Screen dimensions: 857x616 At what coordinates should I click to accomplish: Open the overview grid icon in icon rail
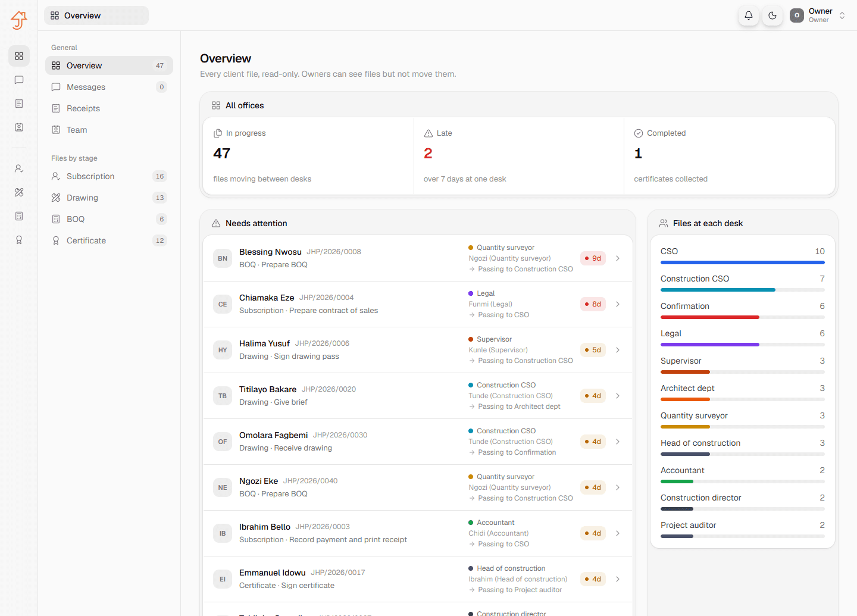[x=19, y=56]
